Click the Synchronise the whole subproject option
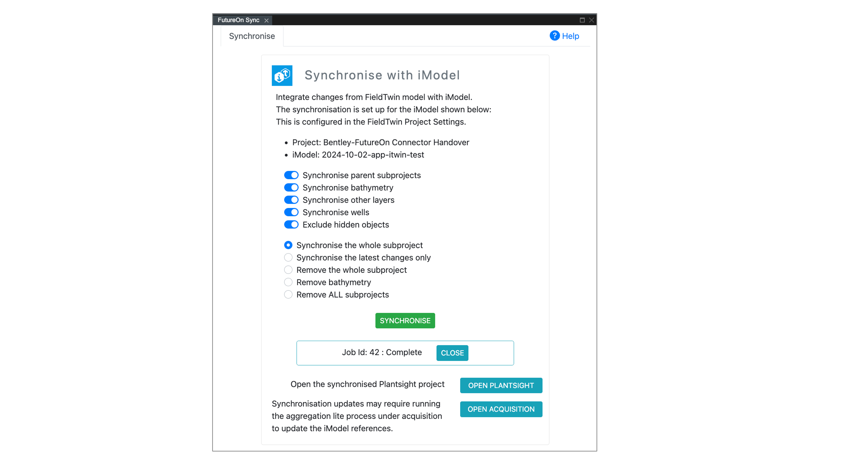The height and width of the screenshot is (464, 868). (288, 245)
